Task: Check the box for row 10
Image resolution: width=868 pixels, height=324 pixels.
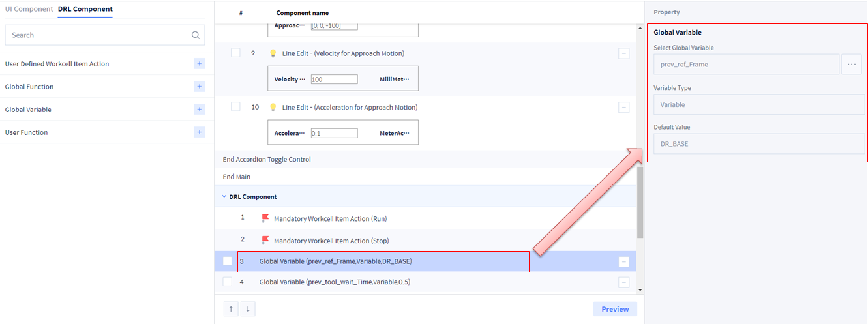Action: pos(235,107)
